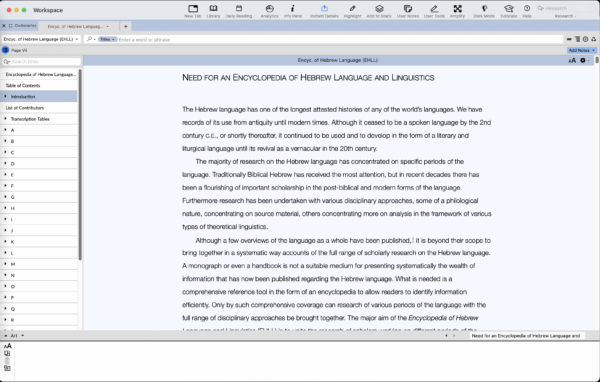Select letter K in the sidebar
This screenshot has height=382, width=600.
pyautogui.click(x=39, y=242)
